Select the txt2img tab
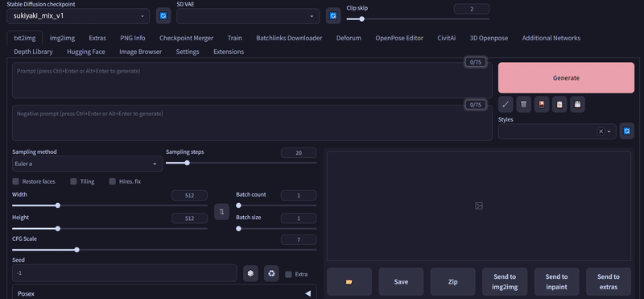The width and height of the screenshot is (644, 299). [25, 38]
